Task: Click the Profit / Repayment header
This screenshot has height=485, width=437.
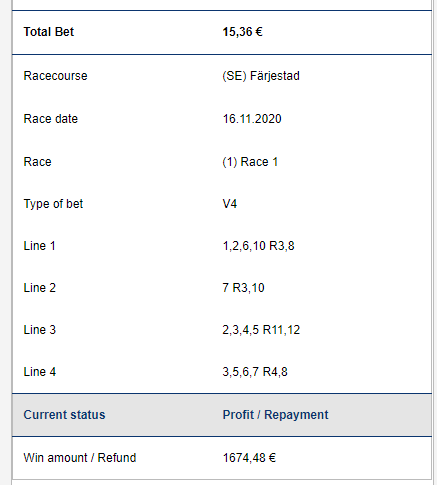Action: (x=275, y=415)
